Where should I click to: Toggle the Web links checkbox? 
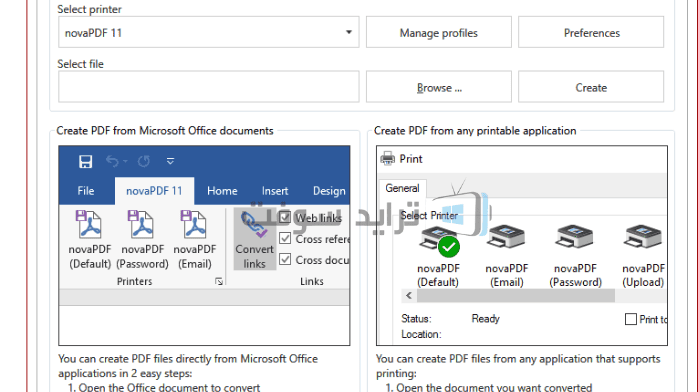285,218
